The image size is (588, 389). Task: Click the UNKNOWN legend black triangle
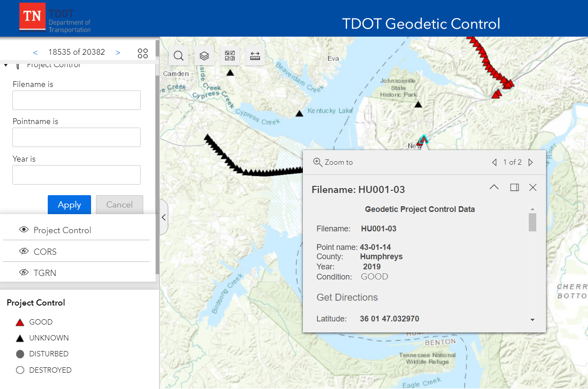tap(19, 338)
